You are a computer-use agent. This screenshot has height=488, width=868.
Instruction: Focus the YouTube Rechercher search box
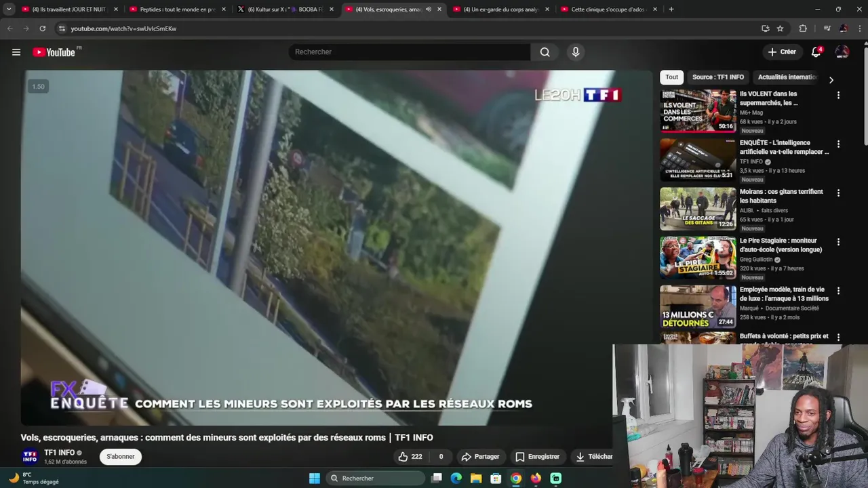pyautogui.click(x=410, y=52)
